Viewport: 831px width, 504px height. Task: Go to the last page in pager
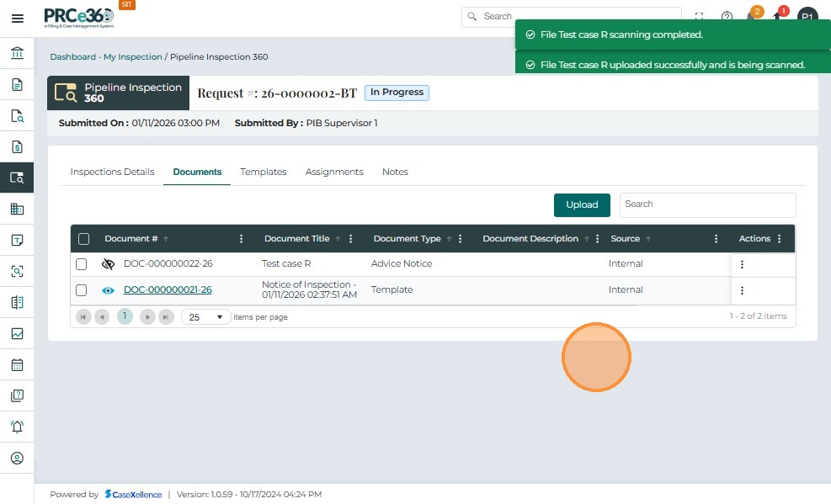tap(166, 317)
